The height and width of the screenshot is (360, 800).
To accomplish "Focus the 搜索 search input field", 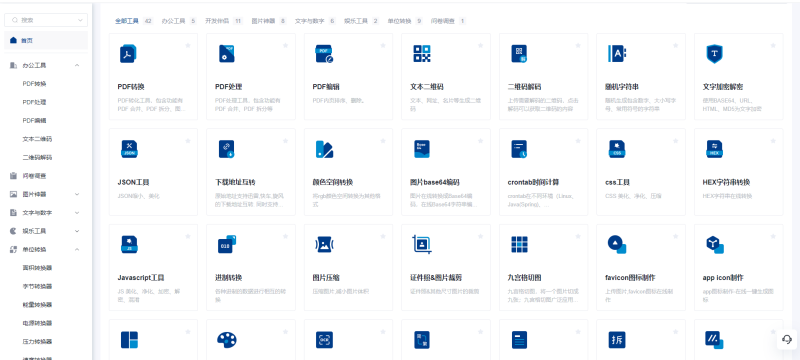I will (x=46, y=20).
